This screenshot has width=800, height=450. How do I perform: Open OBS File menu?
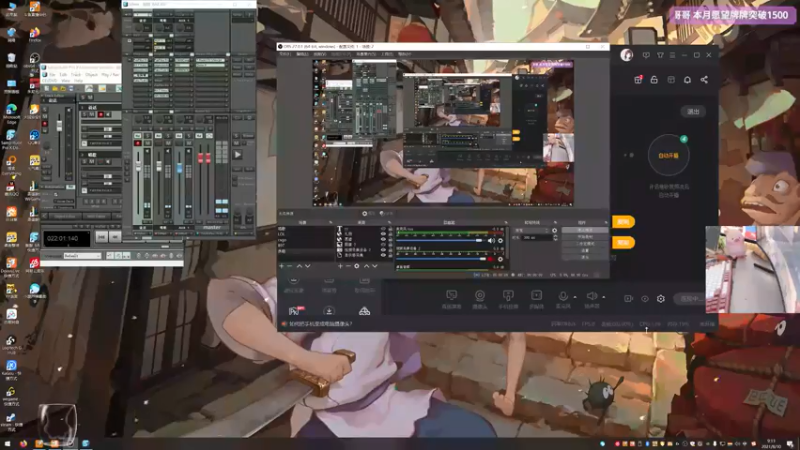[285, 54]
